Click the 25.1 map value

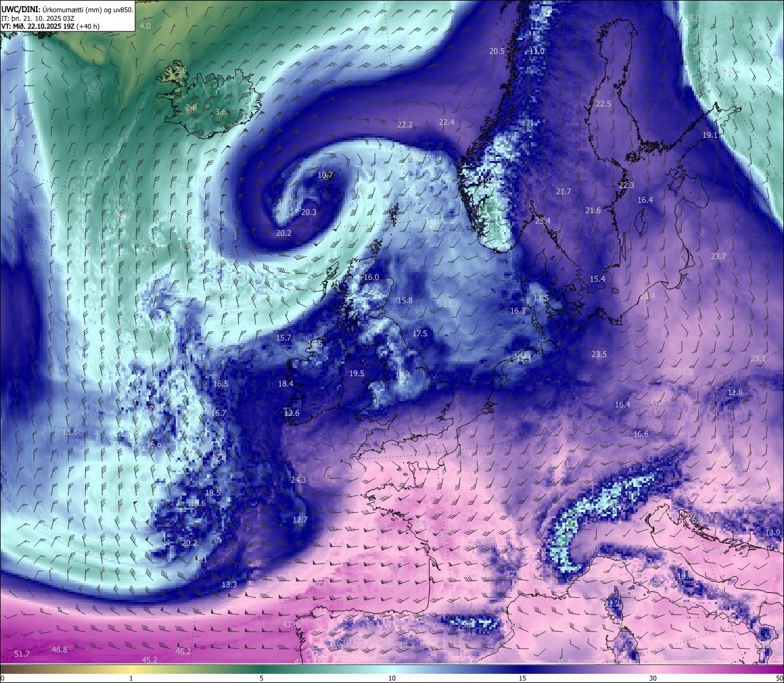click(758, 359)
